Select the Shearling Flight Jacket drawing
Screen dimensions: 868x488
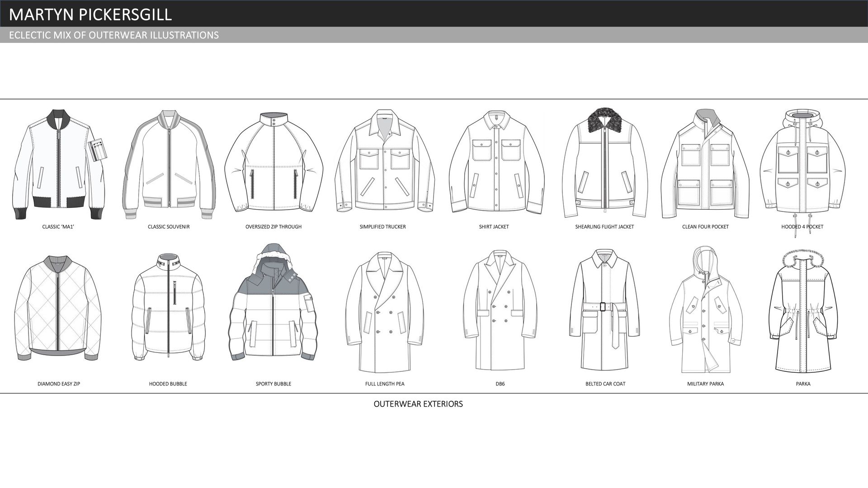tap(604, 164)
